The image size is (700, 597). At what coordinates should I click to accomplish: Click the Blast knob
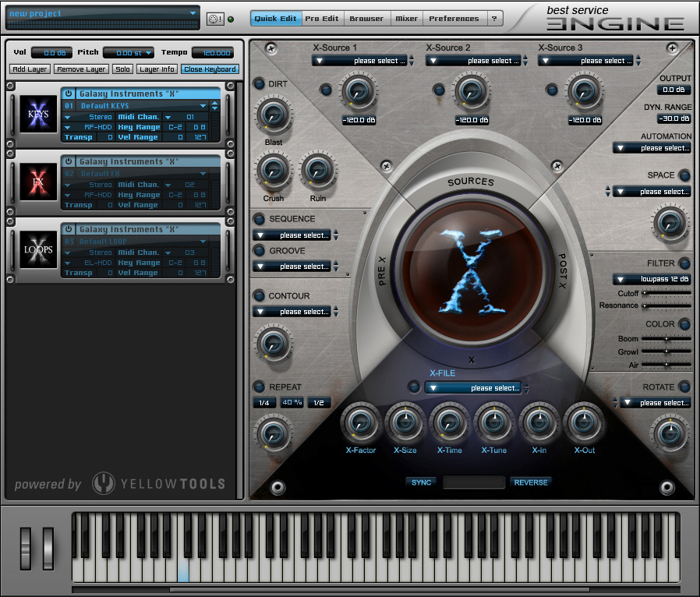click(273, 115)
